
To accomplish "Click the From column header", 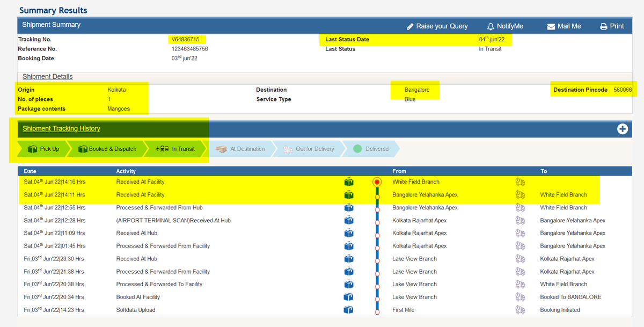I will [399, 171].
